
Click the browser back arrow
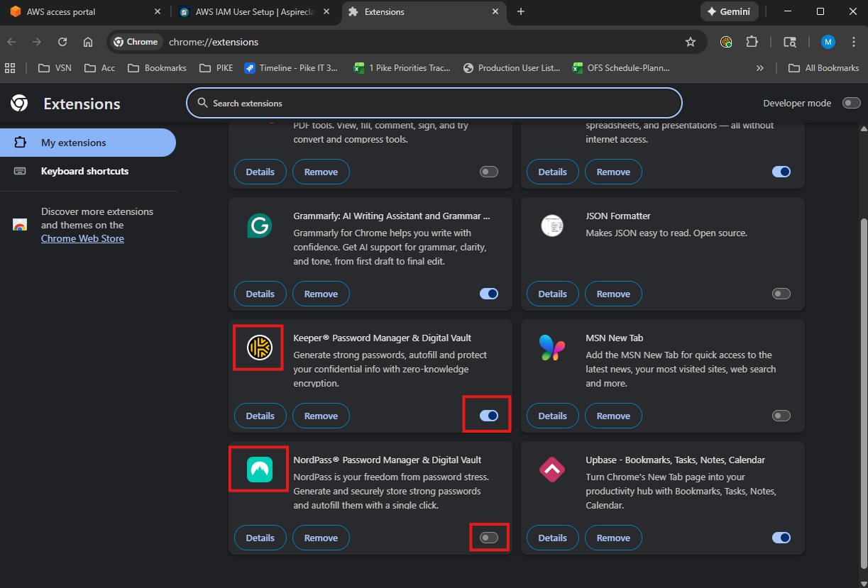[x=11, y=42]
